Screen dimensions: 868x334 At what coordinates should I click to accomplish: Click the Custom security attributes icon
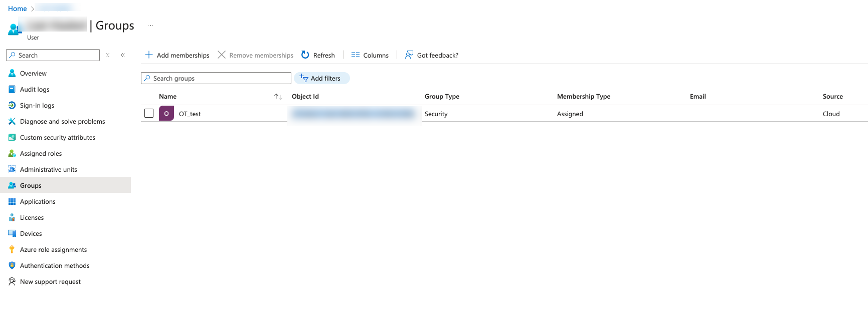[12, 137]
